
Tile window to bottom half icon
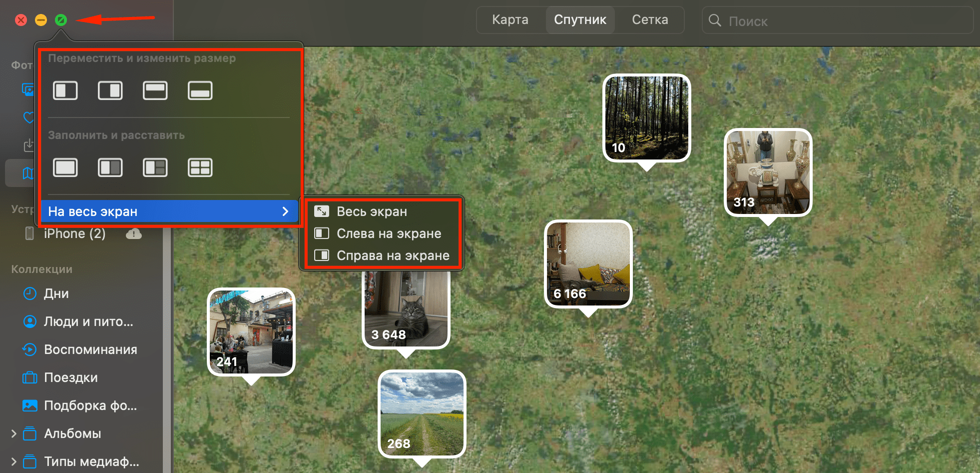tap(200, 90)
